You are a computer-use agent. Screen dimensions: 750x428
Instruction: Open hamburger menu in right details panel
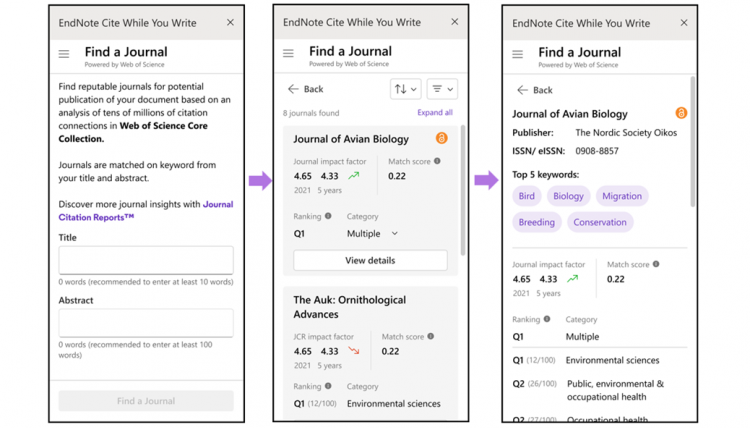pos(518,54)
